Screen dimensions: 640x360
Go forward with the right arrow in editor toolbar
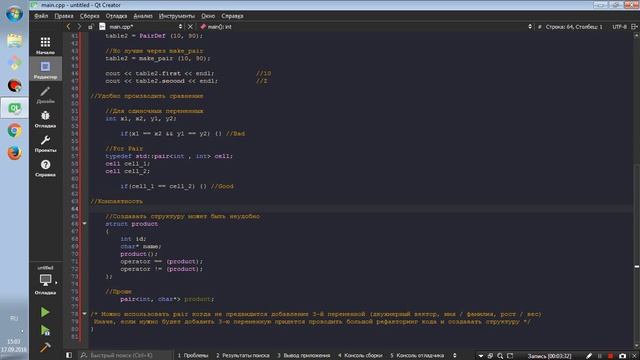pos(79,27)
